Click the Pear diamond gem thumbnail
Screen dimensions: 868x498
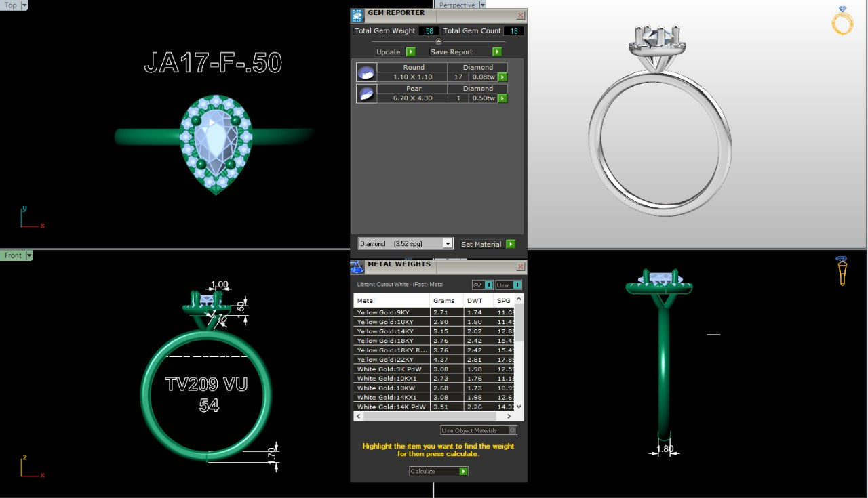[366, 94]
